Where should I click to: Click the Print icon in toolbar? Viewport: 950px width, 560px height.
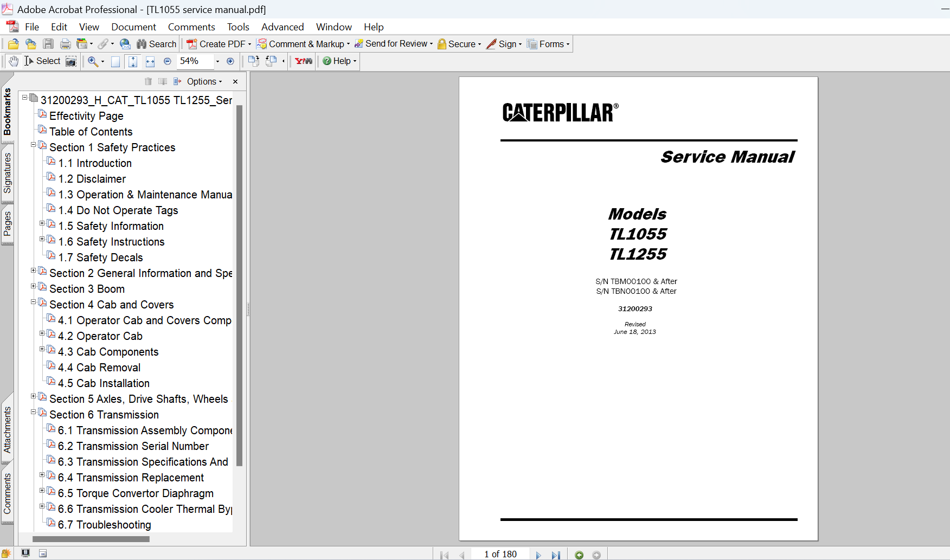[x=66, y=44]
